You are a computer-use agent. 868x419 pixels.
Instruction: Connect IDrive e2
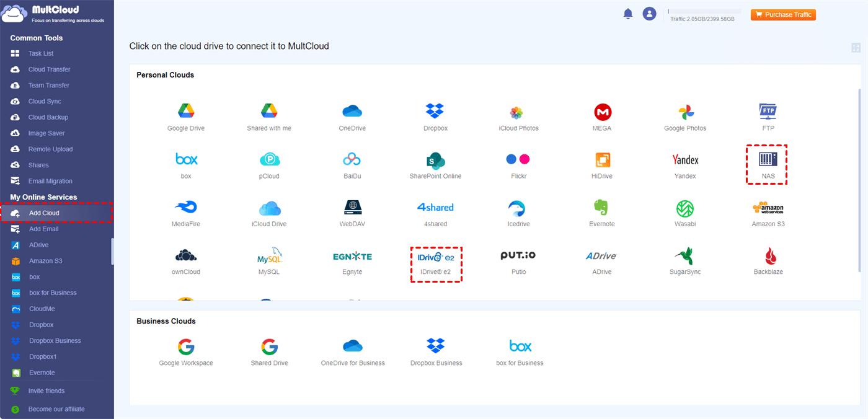(436, 257)
